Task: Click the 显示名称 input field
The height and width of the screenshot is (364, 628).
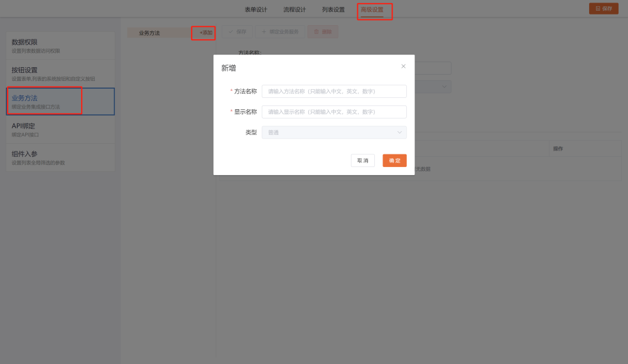Action: point(334,112)
